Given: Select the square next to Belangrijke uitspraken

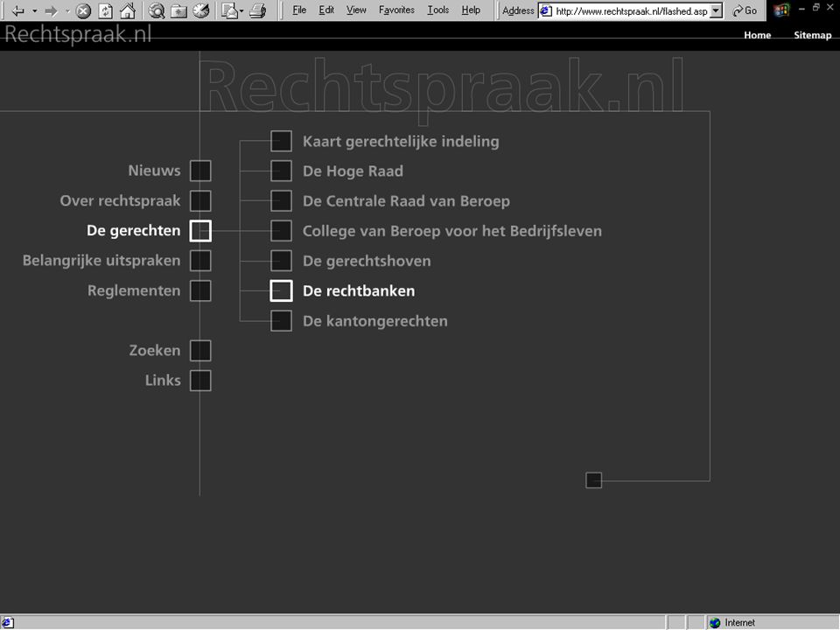Looking at the screenshot, I should point(200,261).
